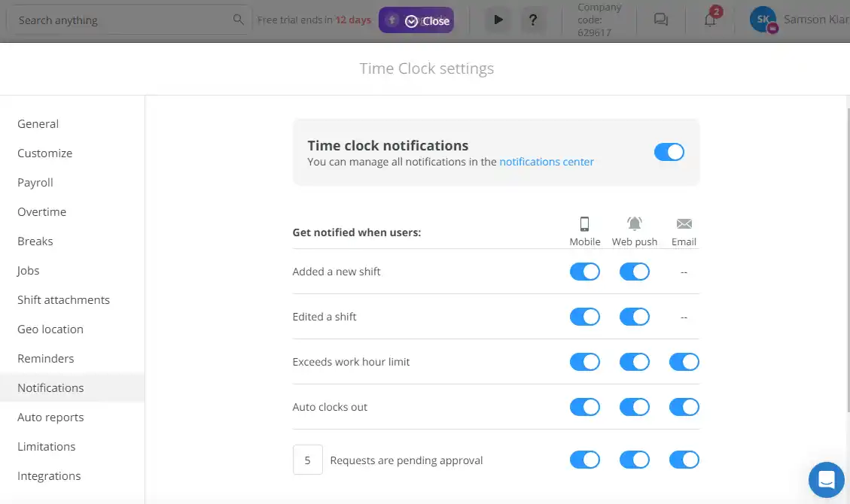850x504 pixels.
Task: Click the notifications bell with badge 2
Action: click(708, 20)
